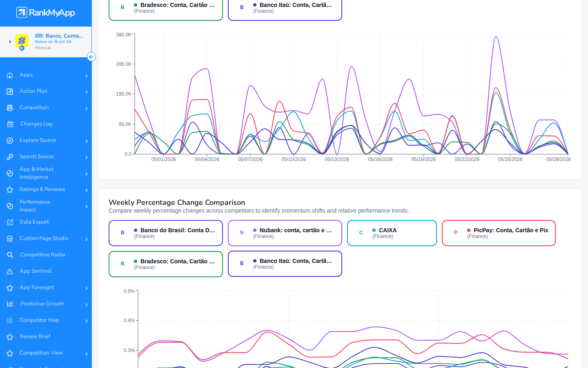Expand the App & Market Intelligence chevron
Viewport: 588px width, 368px height.
[x=87, y=174]
